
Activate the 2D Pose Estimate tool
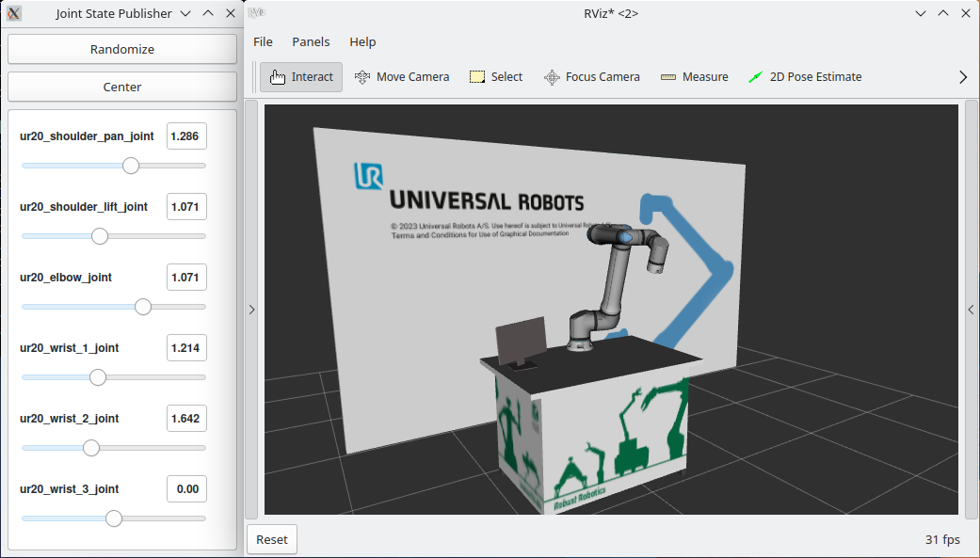point(805,77)
